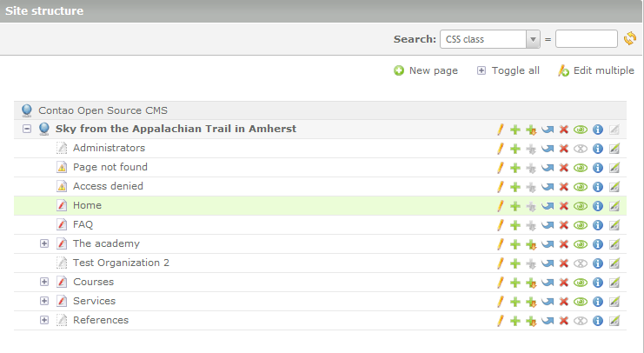Publish Test Organization 2 via eye icon
The image size is (644, 353).
pyautogui.click(x=581, y=263)
